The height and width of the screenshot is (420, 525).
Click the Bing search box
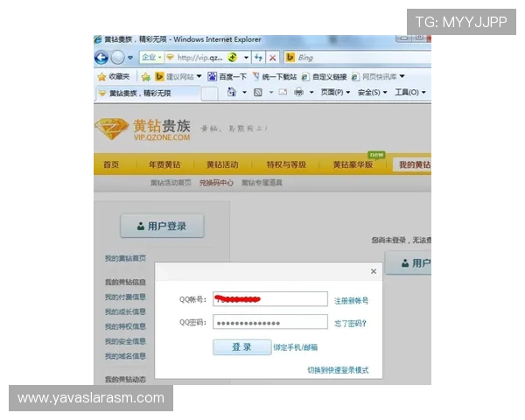(x=358, y=58)
